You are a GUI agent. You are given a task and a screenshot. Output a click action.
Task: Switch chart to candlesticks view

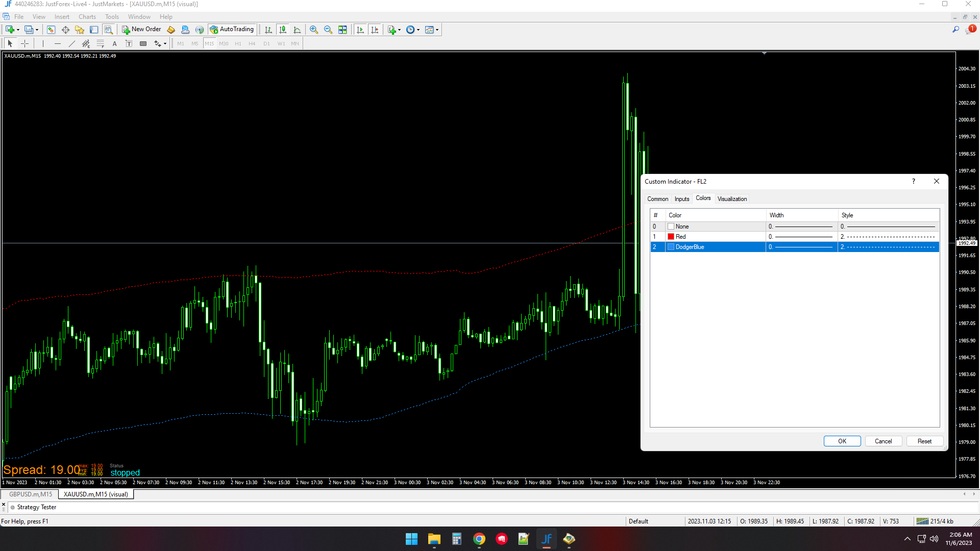[283, 30]
